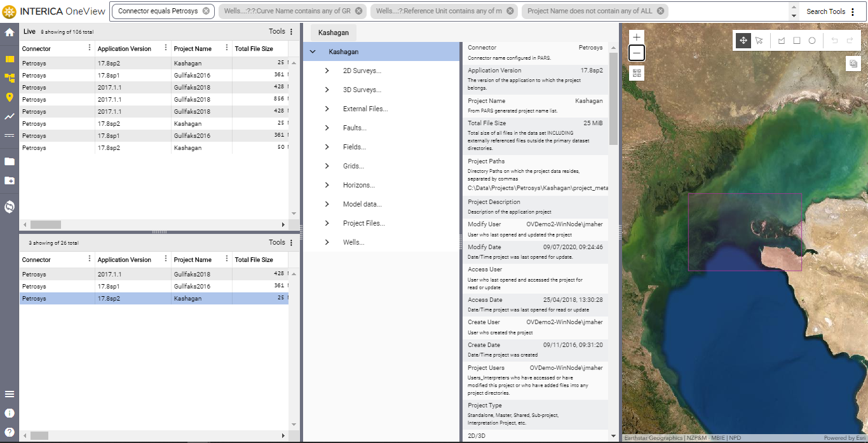868x443 pixels.
Task: Open the hamburger menu in sidebar
Action: [x=10, y=394]
